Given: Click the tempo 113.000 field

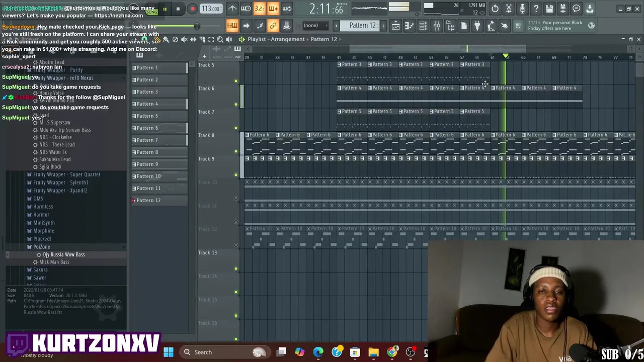Looking at the screenshot, I should click(210, 9).
